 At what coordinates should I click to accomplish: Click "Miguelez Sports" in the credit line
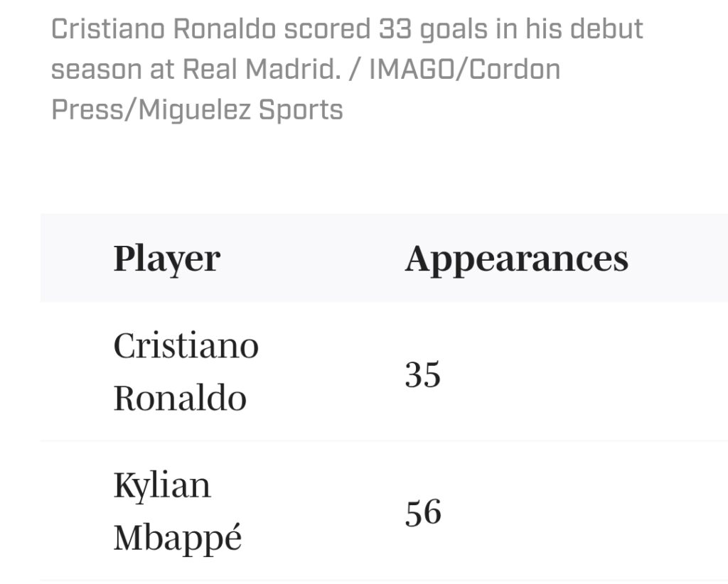[x=241, y=110]
